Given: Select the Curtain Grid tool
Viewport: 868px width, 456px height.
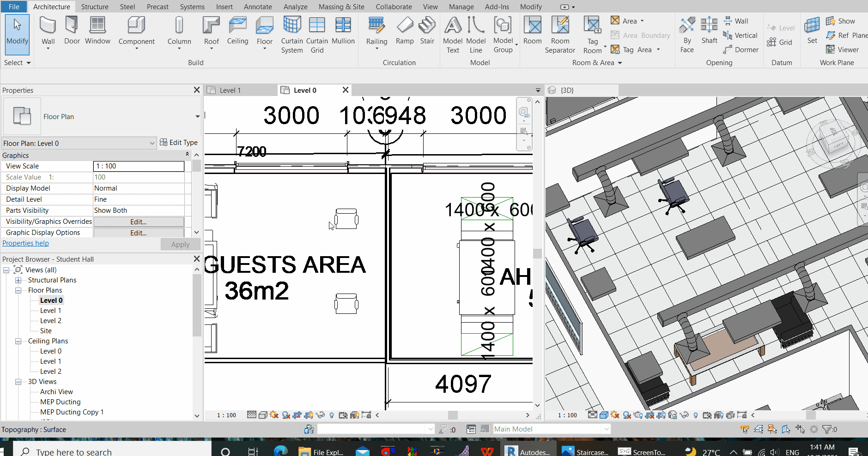Looking at the screenshot, I should point(317,35).
